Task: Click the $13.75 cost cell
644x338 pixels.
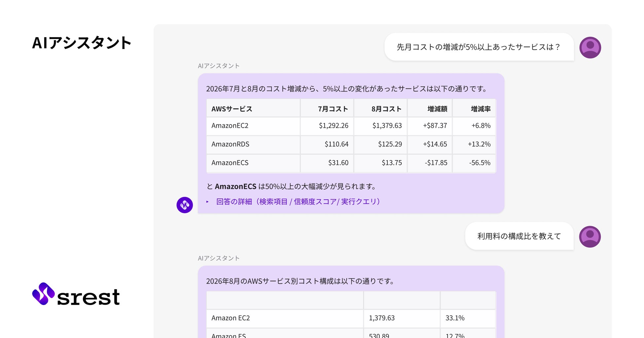Action: point(380,163)
